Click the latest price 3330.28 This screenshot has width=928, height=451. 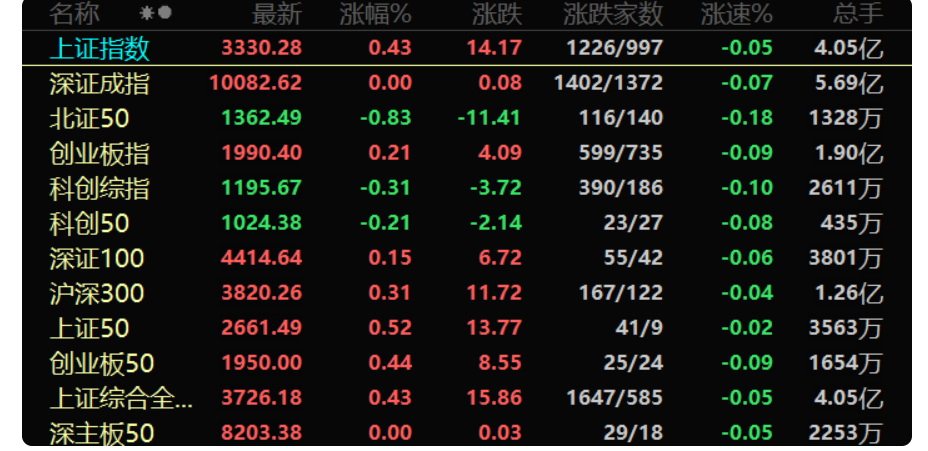(x=262, y=47)
